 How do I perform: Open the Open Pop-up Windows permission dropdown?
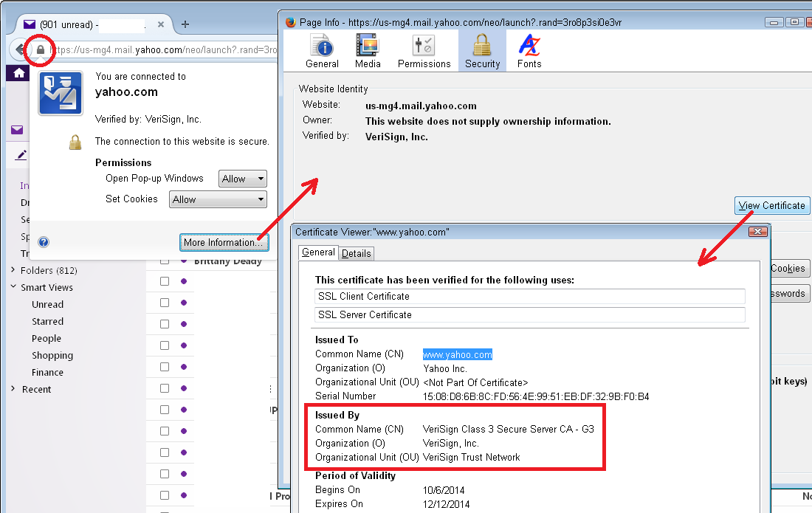click(x=243, y=179)
